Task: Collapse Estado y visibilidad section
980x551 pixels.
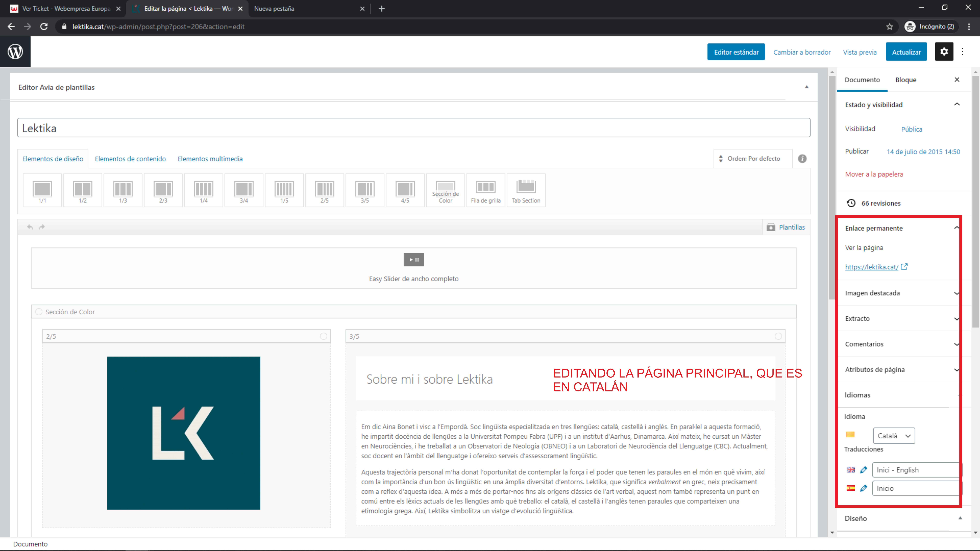Action: [x=957, y=105]
